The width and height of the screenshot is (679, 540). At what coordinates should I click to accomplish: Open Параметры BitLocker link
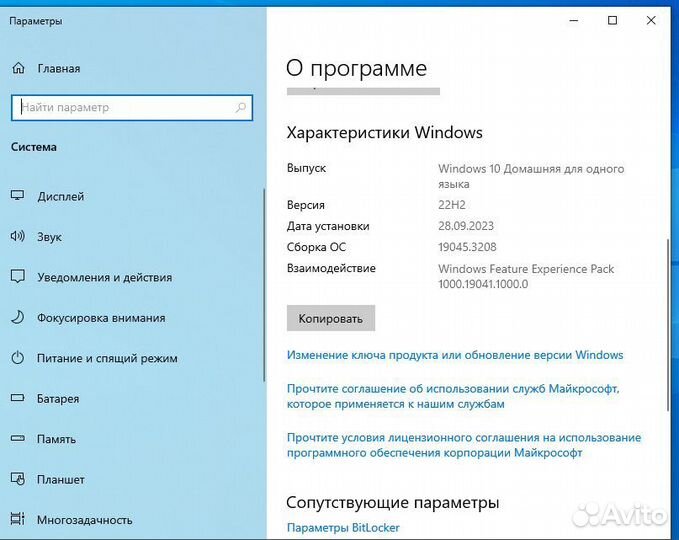coord(343,527)
